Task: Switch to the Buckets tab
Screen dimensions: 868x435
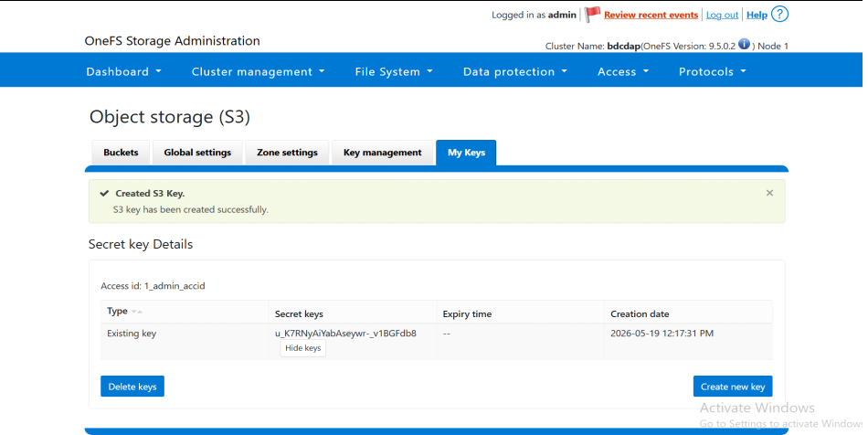Action: coord(121,153)
